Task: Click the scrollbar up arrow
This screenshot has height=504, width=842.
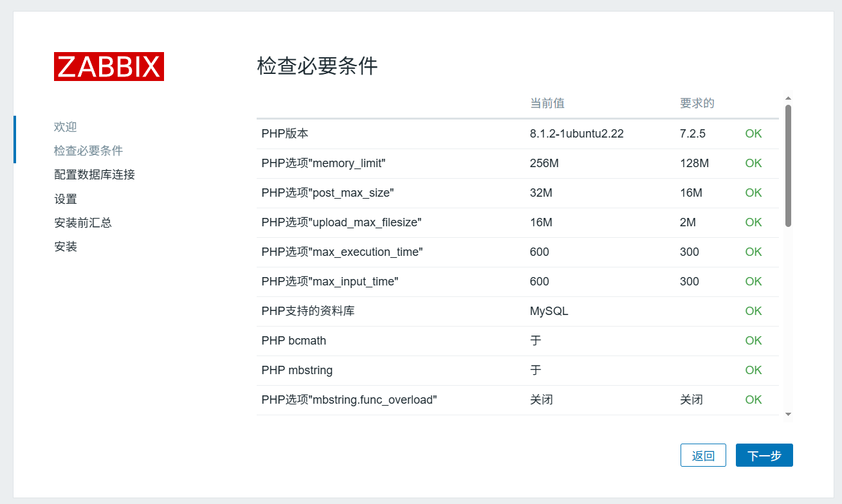Action: (788, 98)
